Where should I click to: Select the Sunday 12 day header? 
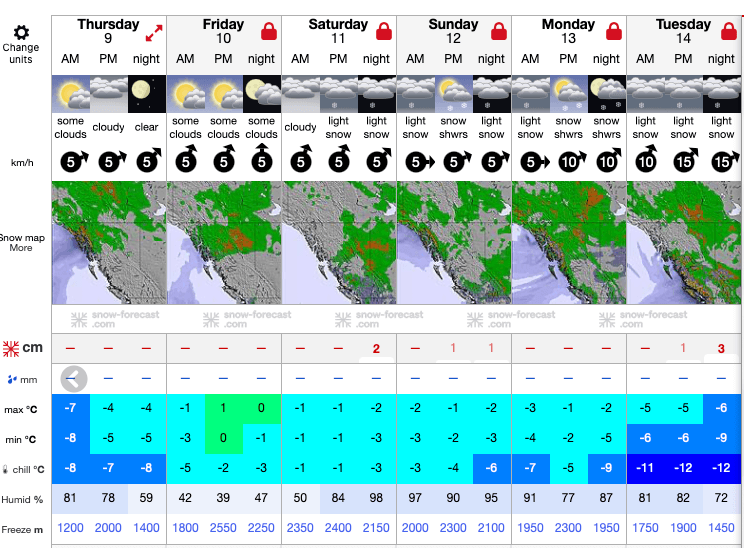point(452,31)
